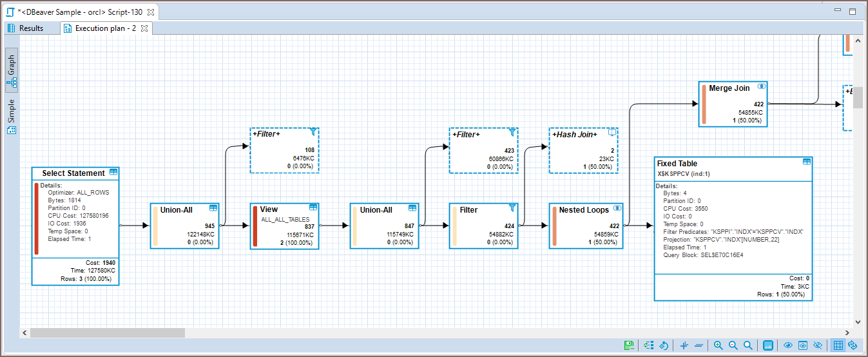Click the image export icon in bottom toolbar
Screen dimensions: 868x357
coord(768,345)
